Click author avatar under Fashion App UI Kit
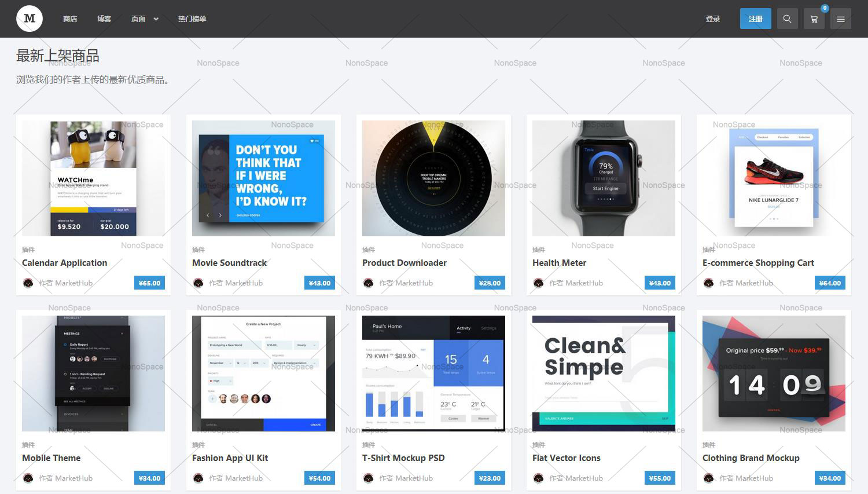Viewport: 868px width, 494px height. tap(198, 478)
